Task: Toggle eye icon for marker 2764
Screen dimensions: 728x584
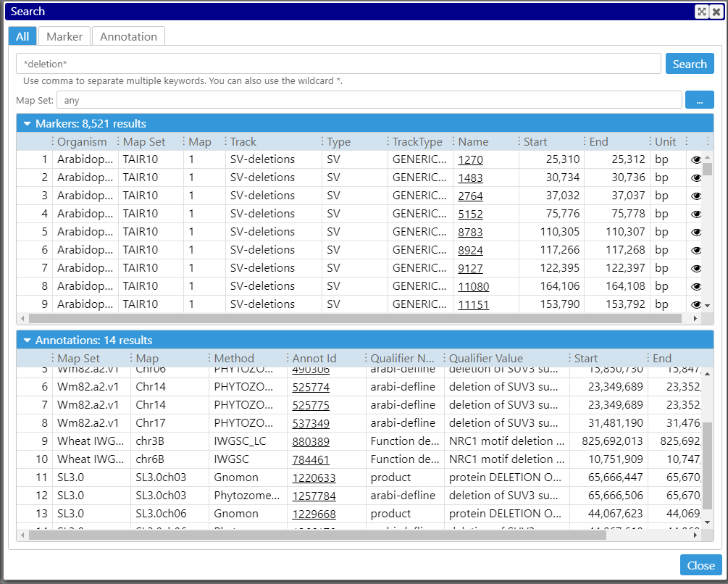Action: pos(696,196)
